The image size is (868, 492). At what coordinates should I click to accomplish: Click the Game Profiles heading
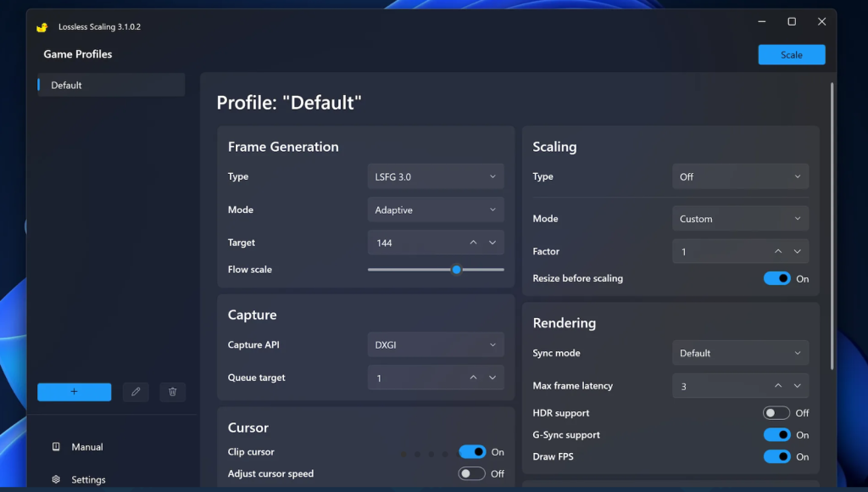[77, 54]
